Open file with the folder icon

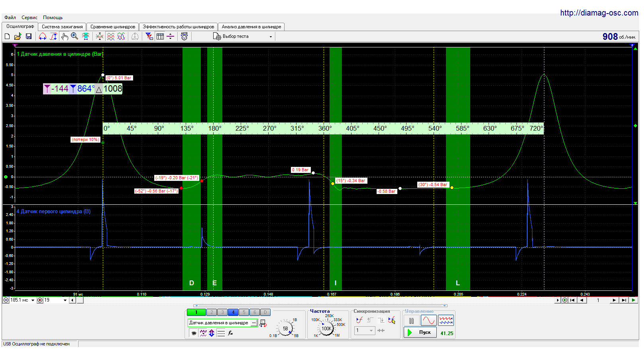(x=18, y=36)
